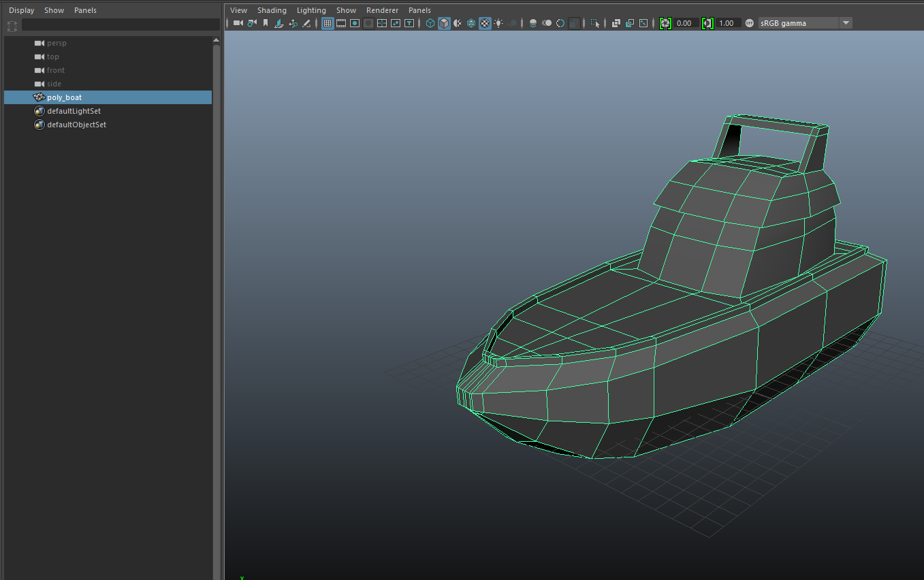Toggle the viewport Grid display button
The image size is (924, 580).
coord(328,23)
